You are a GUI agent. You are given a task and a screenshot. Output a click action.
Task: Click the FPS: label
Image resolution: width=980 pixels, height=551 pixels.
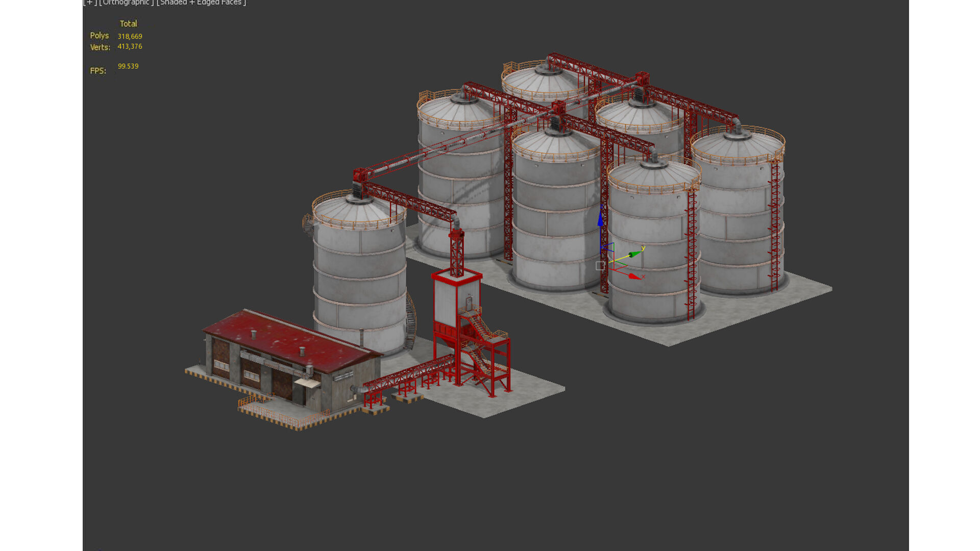pos(98,70)
